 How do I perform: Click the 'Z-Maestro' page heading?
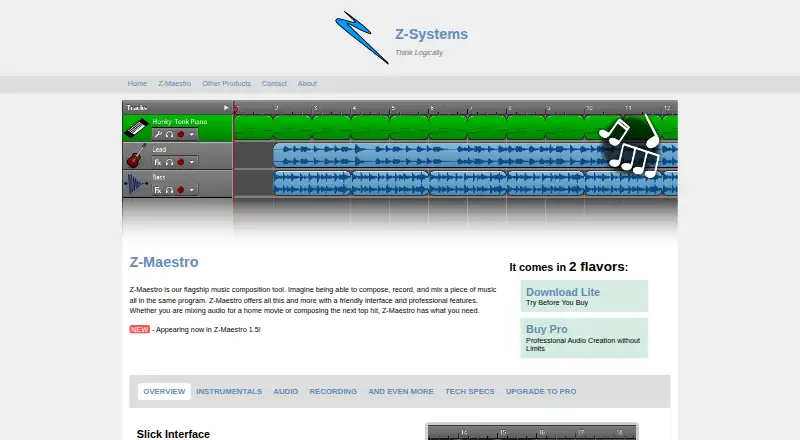tap(164, 262)
